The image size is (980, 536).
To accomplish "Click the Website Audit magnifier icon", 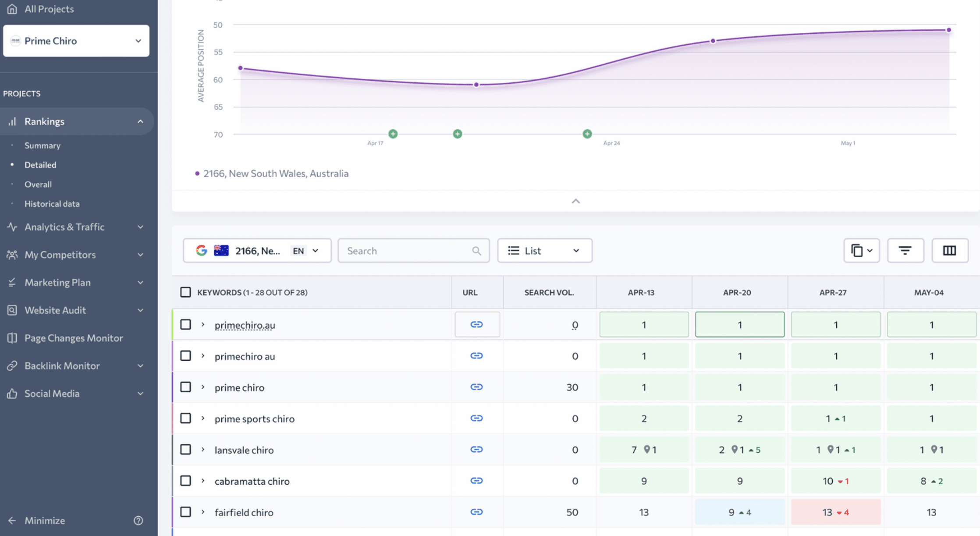I will click(12, 310).
